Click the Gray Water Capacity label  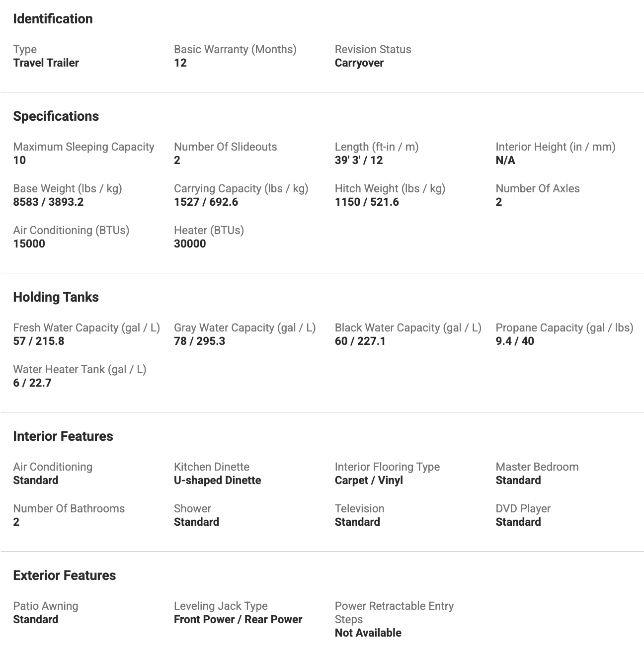[x=244, y=327]
